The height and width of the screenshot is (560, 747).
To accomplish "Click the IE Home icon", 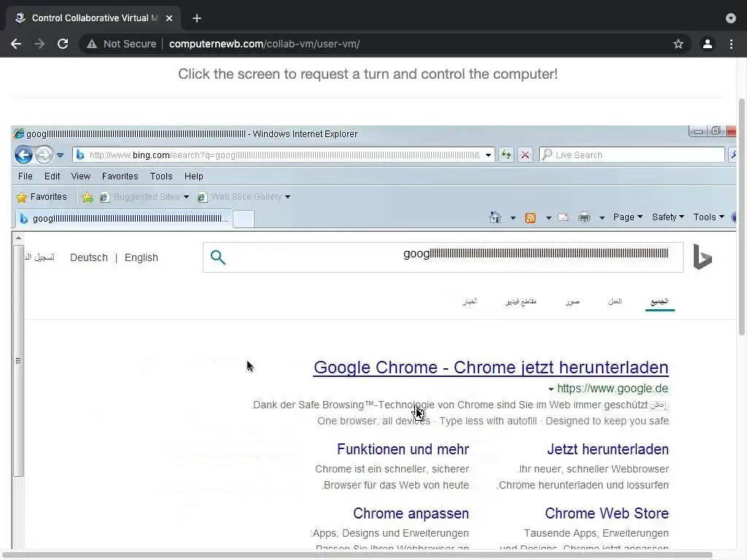I will click(x=495, y=217).
